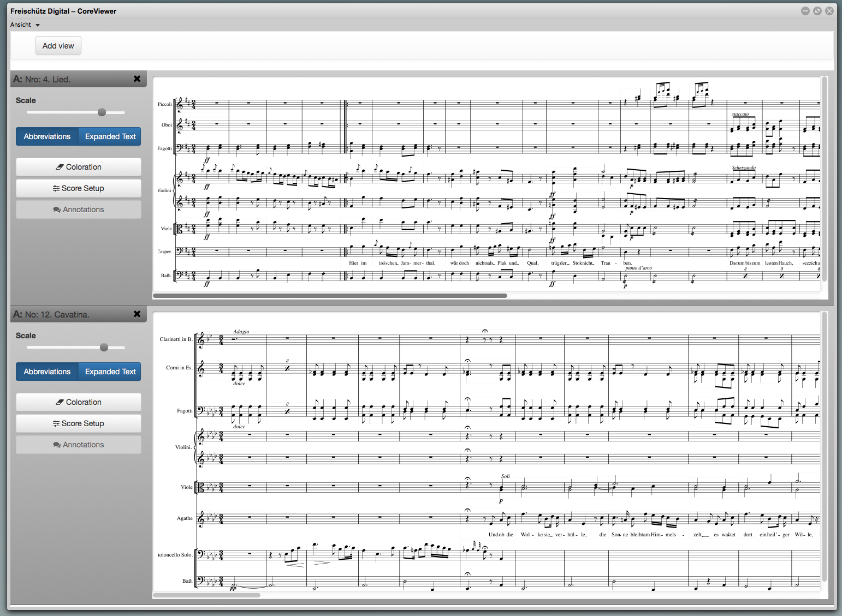Image resolution: width=842 pixels, height=616 pixels.
Task: Open Coloration for Nro: 4. Lied.
Action: point(79,167)
